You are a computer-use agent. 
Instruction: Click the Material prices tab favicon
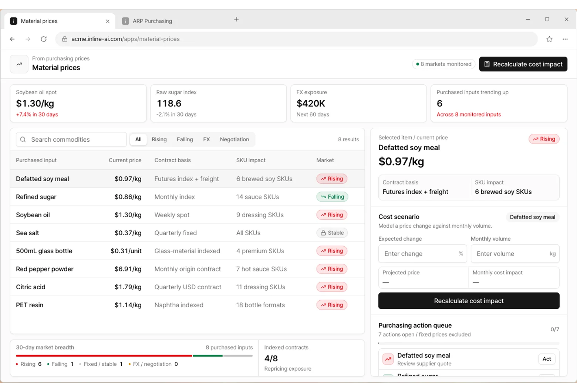pos(13,21)
